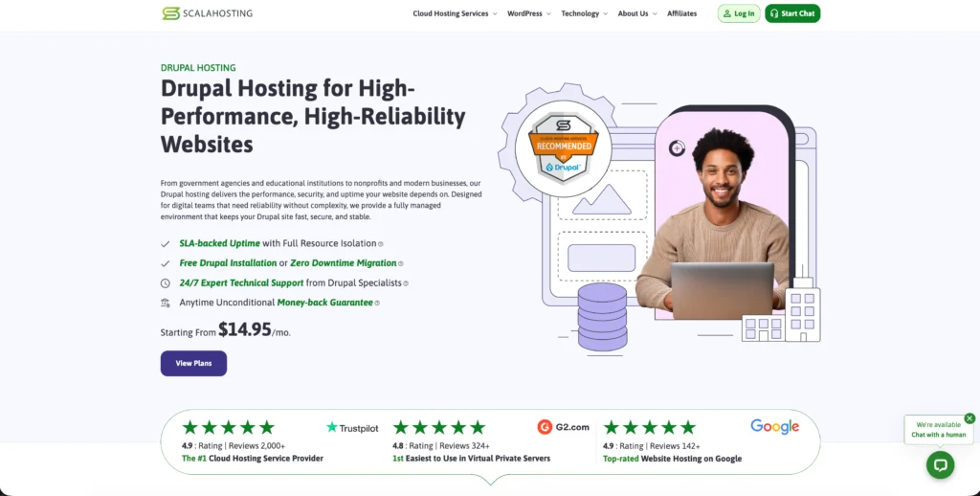Click '4.8 : Rating | Reviews 324+' text
The height and width of the screenshot is (496, 980).
pos(441,446)
